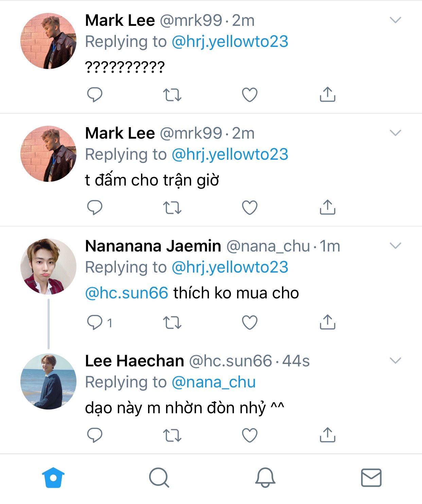This screenshot has height=504, width=422.
Task: Switch to the Search tab
Action: pyautogui.click(x=159, y=478)
